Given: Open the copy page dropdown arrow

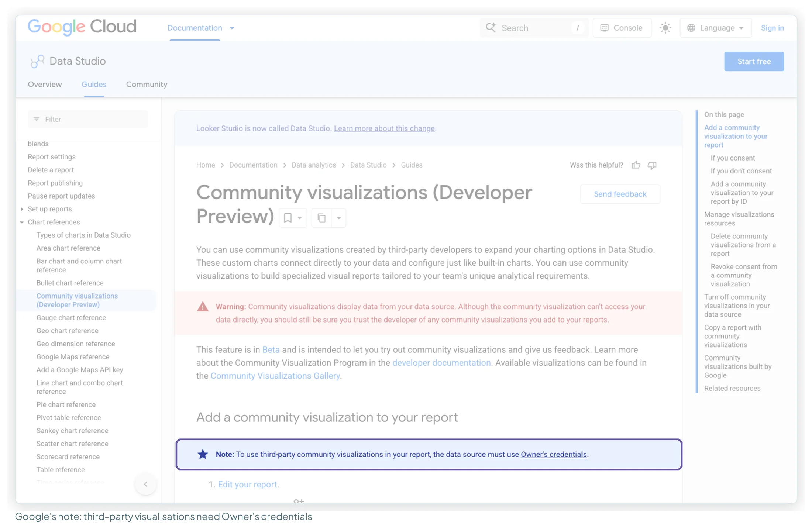Looking at the screenshot, I should point(338,218).
